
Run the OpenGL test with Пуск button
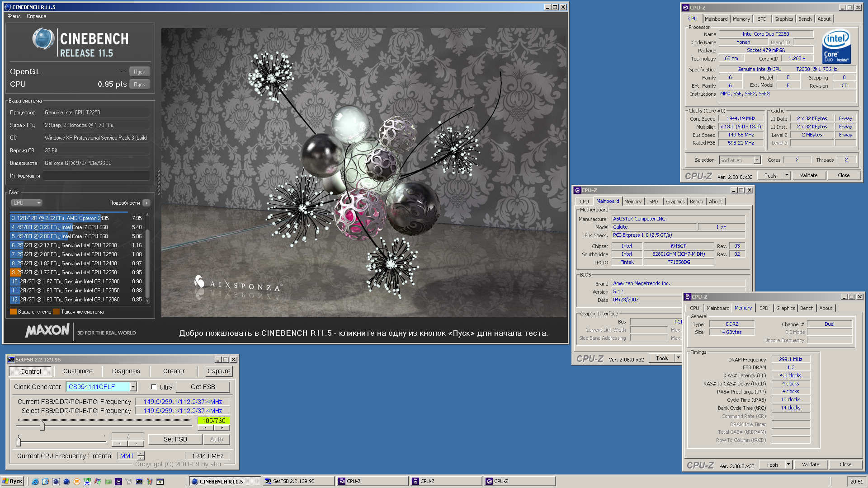[x=140, y=72]
